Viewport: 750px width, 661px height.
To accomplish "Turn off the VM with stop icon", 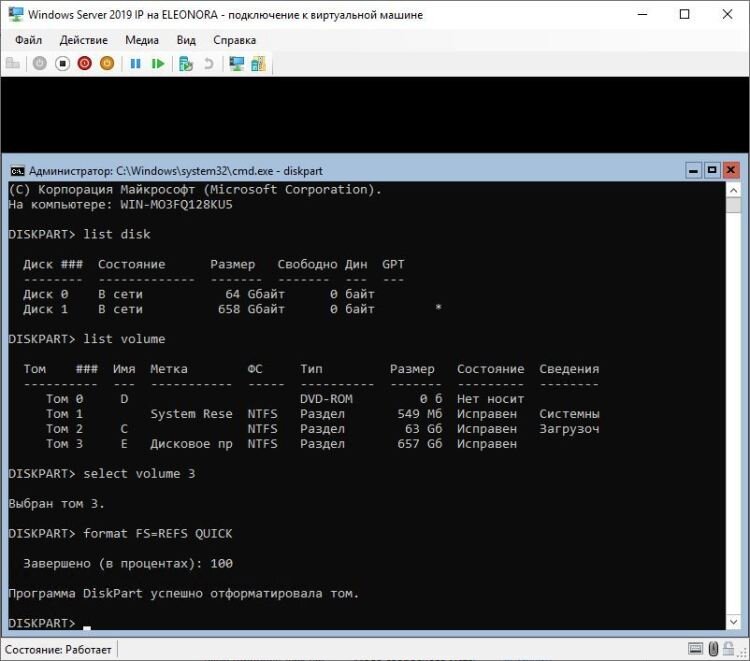I will click(x=62, y=63).
